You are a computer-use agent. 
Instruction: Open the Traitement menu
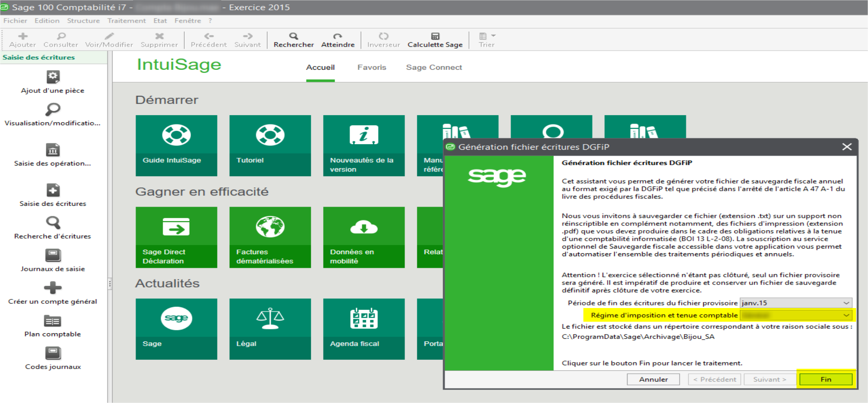click(126, 21)
